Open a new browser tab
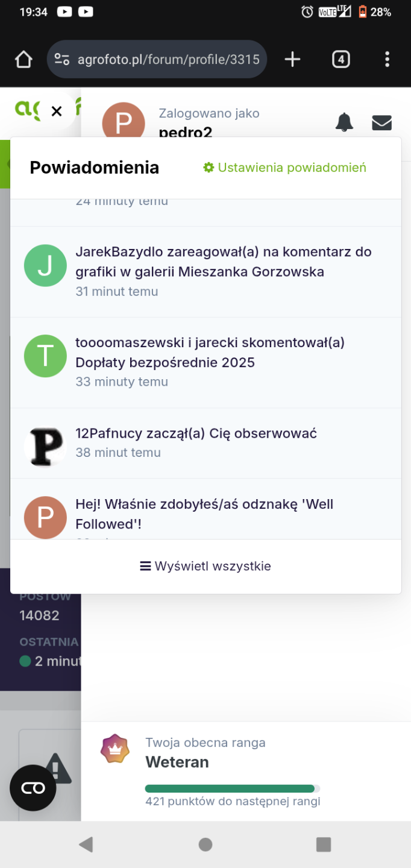The image size is (411, 868). (x=292, y=59)
